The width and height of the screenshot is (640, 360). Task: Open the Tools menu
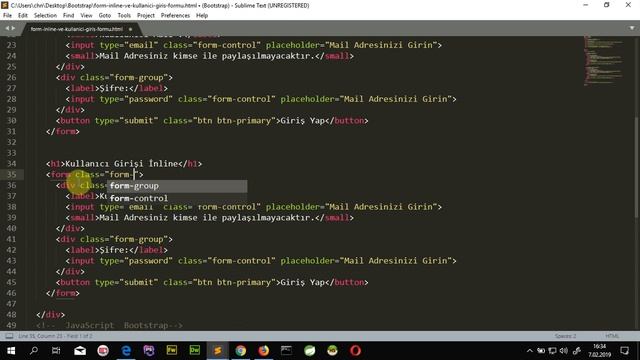124,16
